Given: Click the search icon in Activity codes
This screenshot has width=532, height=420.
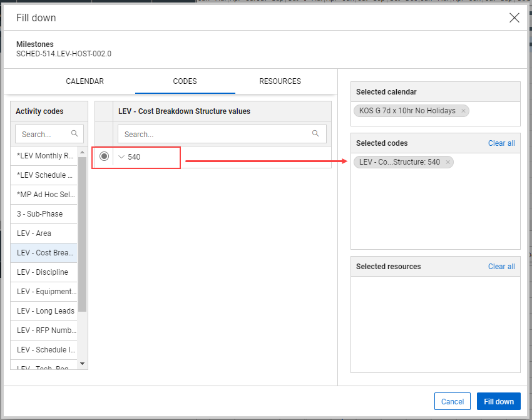Looking at the screenshot, I should pos(75,133).
